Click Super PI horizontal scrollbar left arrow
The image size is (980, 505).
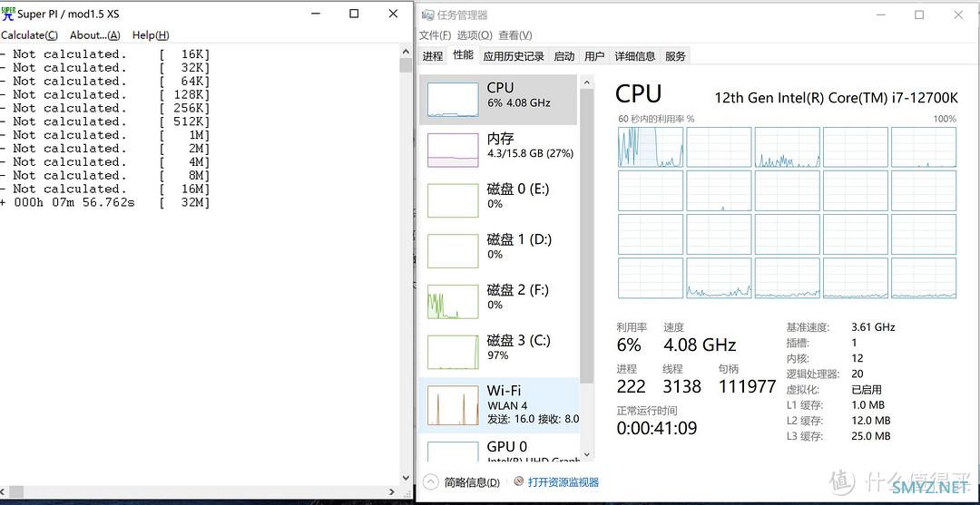tap(5, 492)
